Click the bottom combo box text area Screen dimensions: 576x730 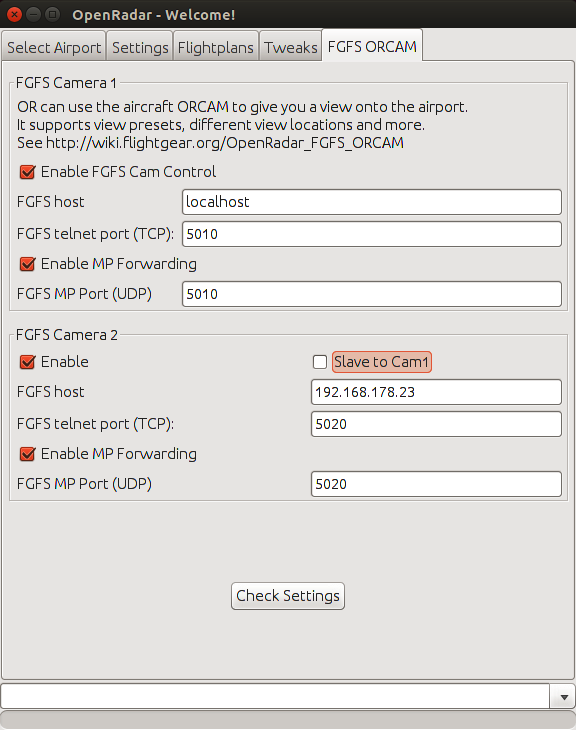click(275, 696)
